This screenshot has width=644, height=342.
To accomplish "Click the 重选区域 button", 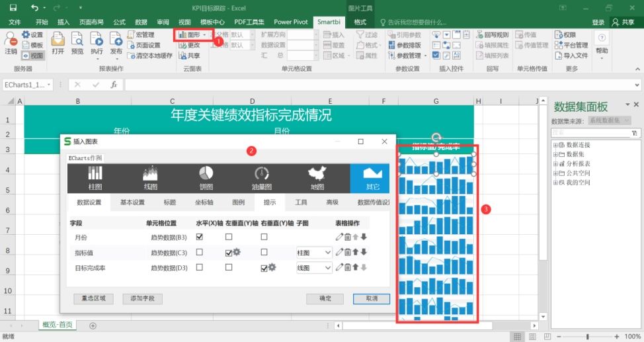I will pos(93,298).
